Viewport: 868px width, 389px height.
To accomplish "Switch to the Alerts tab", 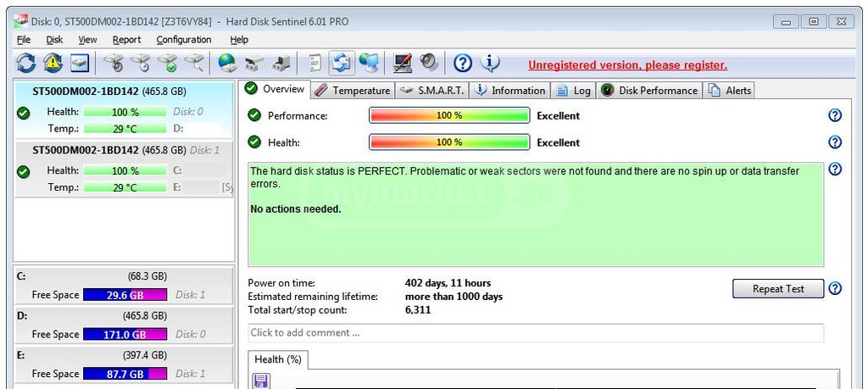I will 729,91.
